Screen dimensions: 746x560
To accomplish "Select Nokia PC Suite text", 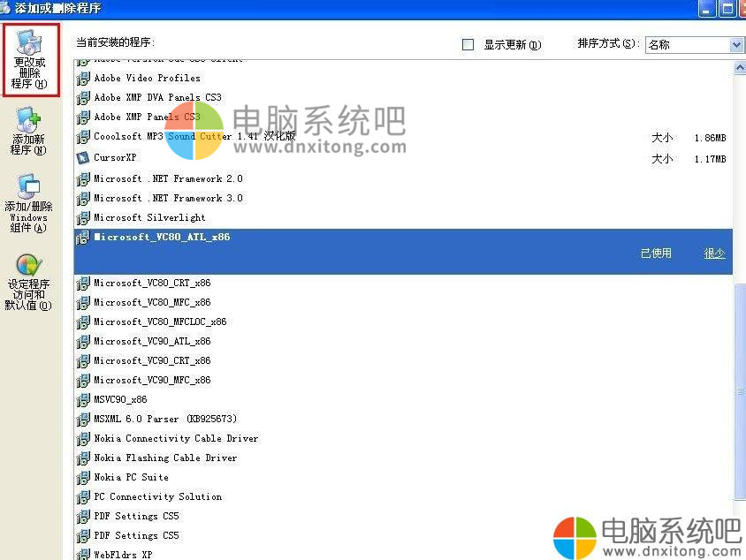I will (132, 478).
